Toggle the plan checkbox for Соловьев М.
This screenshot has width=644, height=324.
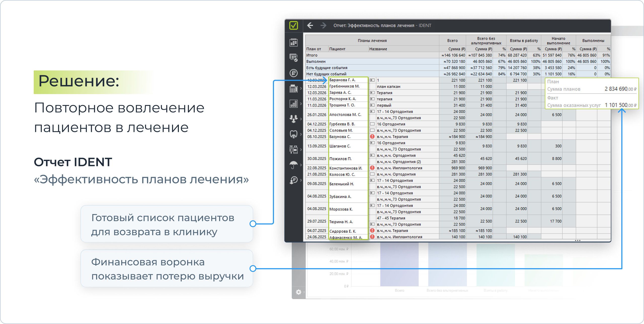pyautogui.click(x=372, y=130)
